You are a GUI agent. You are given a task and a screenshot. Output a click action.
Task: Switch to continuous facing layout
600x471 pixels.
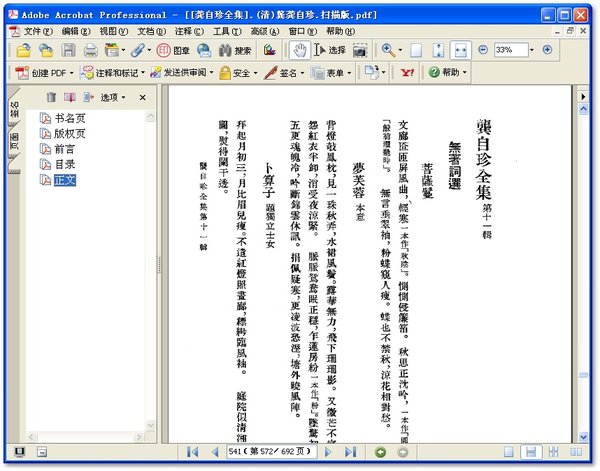(553, 452)
